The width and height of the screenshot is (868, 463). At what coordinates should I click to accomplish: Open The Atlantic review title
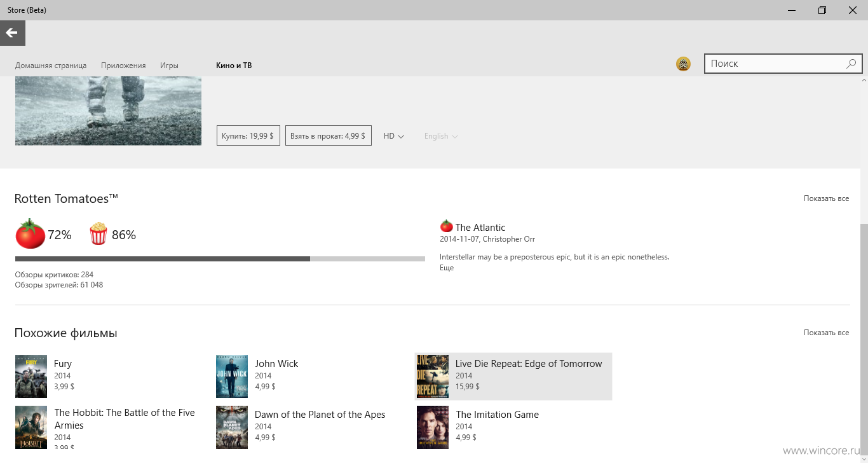coord(480,227)
